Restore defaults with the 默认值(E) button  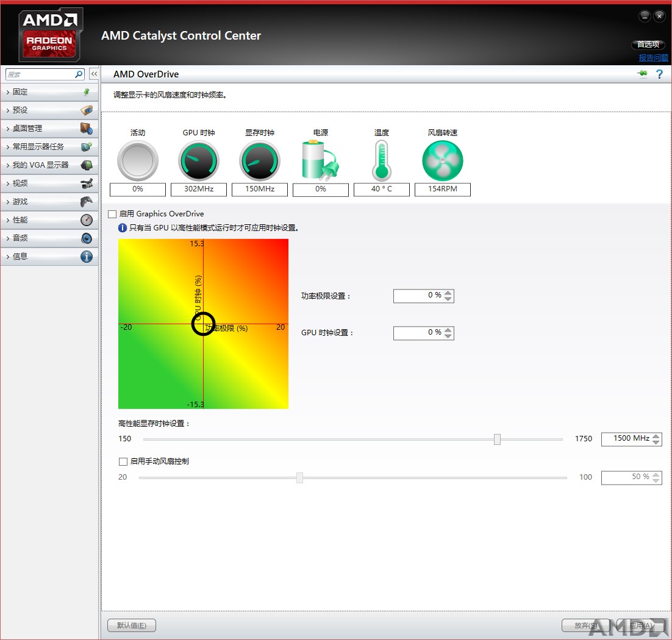tap(132, 625)
